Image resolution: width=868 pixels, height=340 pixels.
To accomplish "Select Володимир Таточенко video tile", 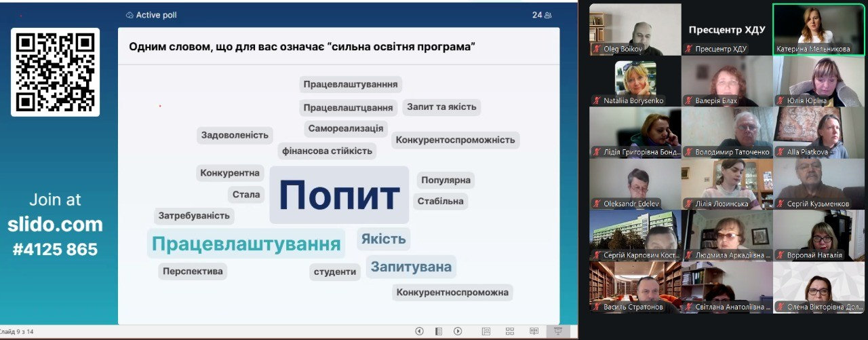I will pyautogui.click(x=727, y=132).
